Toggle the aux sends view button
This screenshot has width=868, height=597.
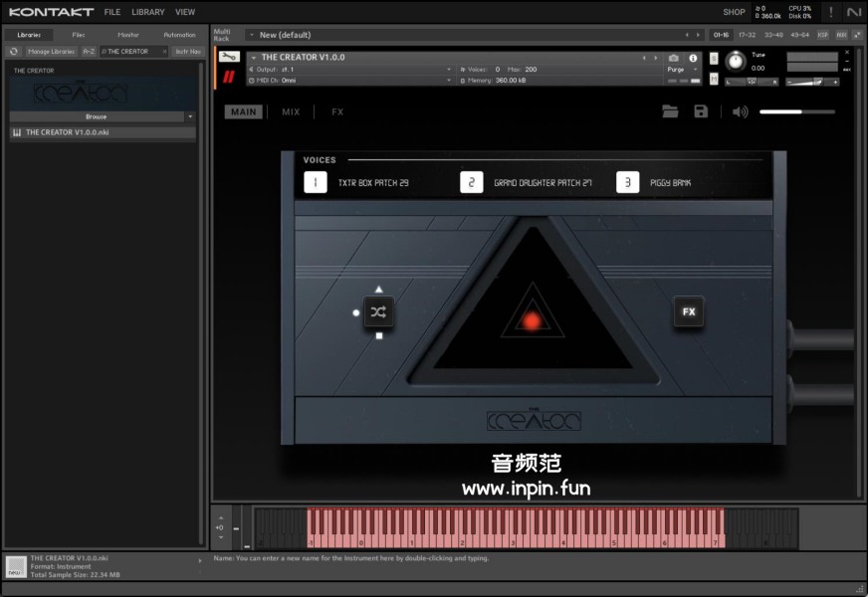[x=841, y=35]
